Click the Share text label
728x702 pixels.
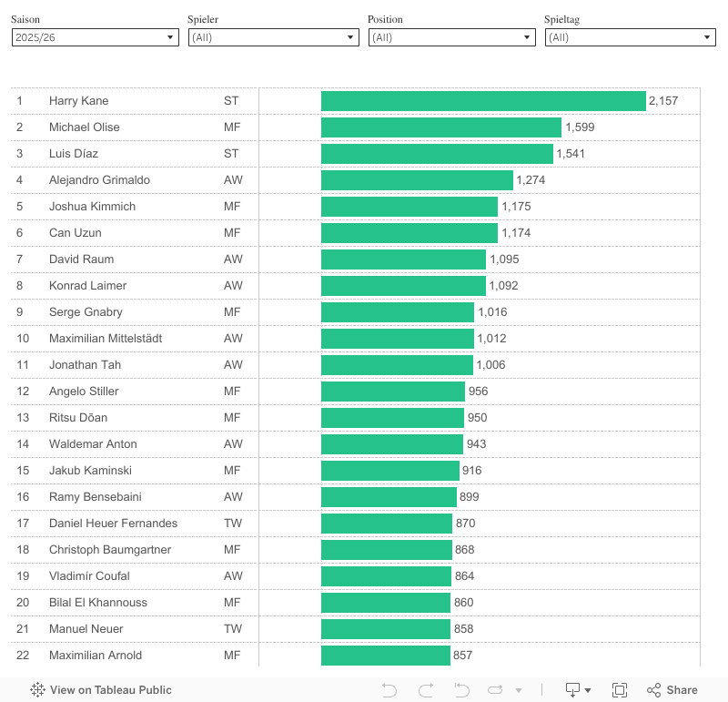click(x=682, y=690)
